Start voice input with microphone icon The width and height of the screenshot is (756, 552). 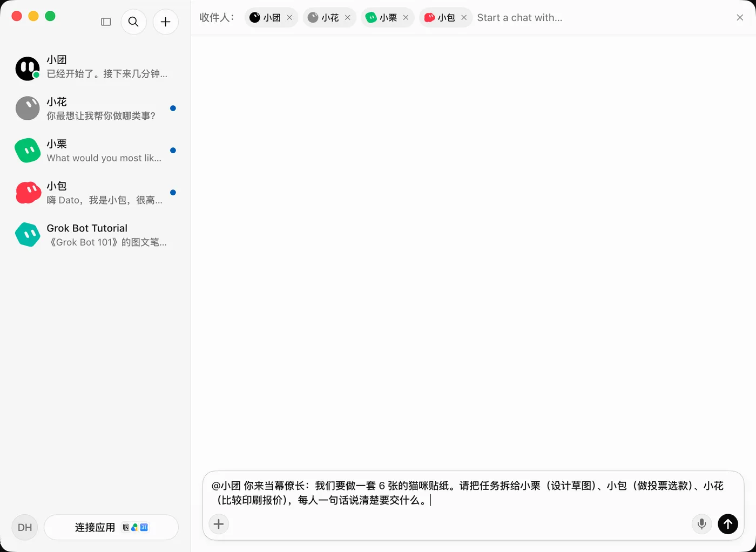(x=701, y=524)
